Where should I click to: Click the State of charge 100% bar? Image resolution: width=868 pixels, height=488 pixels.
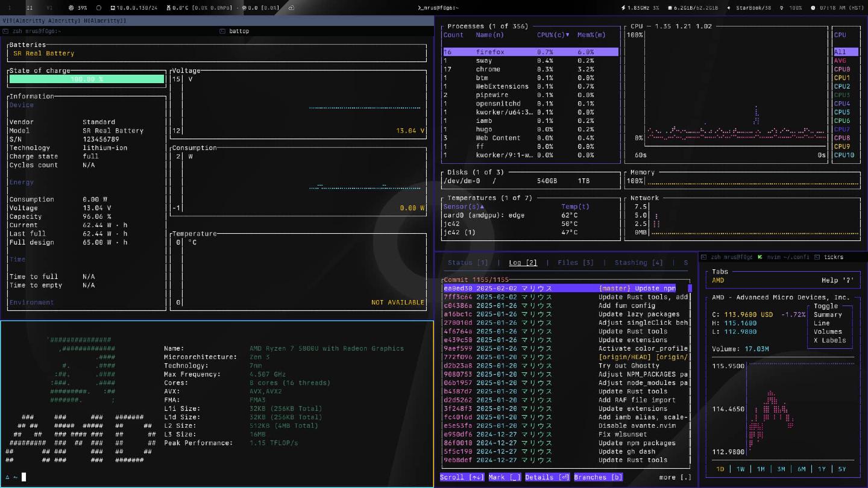click(x=87, y=79)
